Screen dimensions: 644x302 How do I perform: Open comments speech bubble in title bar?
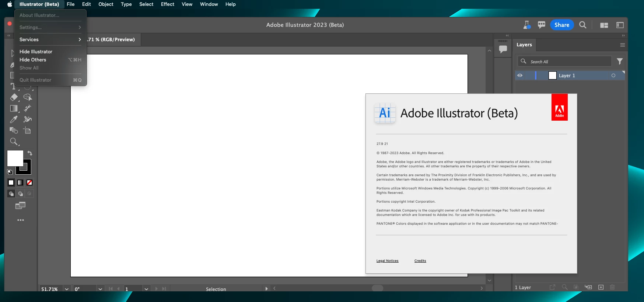click(x=541, y=25)
